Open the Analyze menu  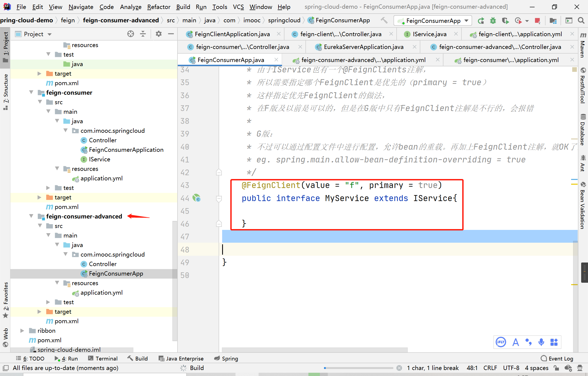(x=131, y=7)
